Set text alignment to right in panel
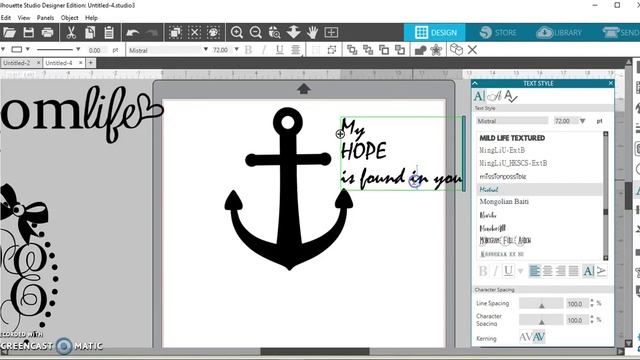The image size is (640, 360). tap(560, 271)
